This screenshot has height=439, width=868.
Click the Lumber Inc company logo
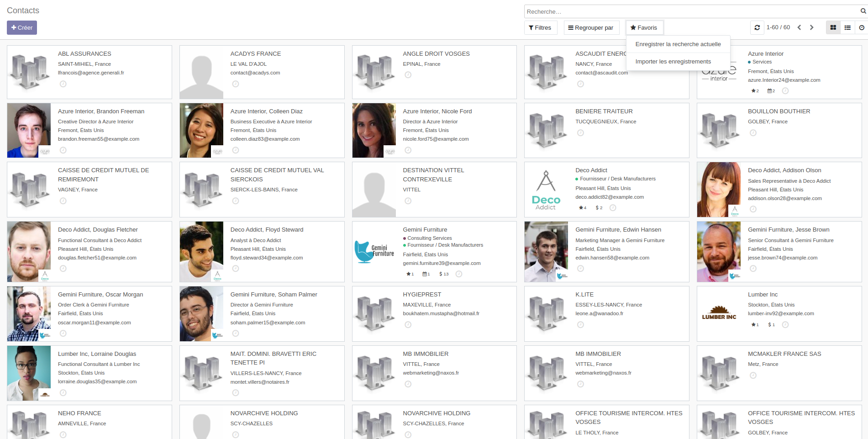(719, 314)
